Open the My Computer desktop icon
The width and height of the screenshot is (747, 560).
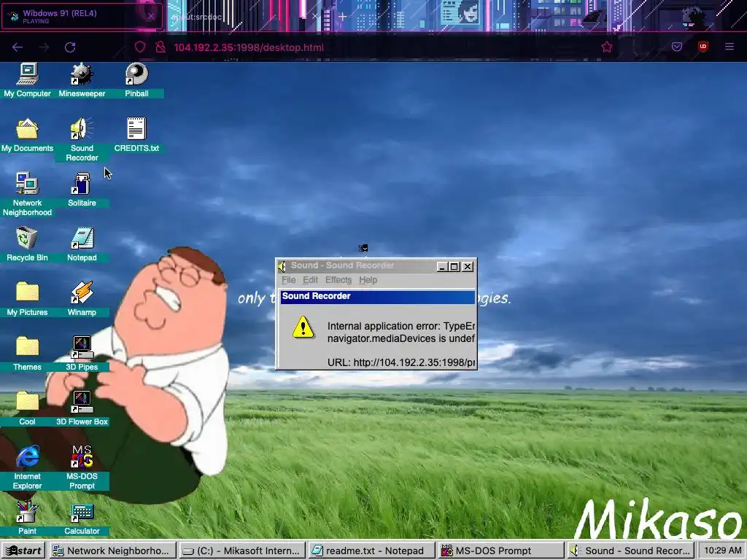[27, 80]
